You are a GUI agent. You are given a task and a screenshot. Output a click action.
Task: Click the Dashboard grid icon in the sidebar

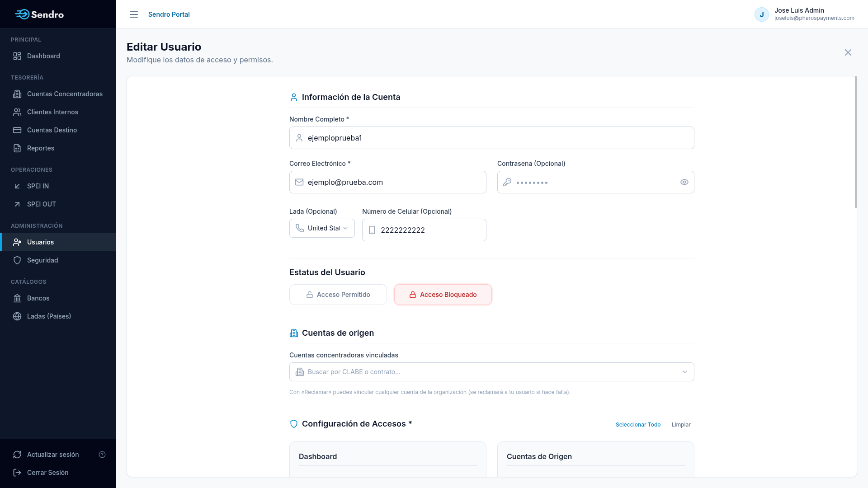click(17, 56)
